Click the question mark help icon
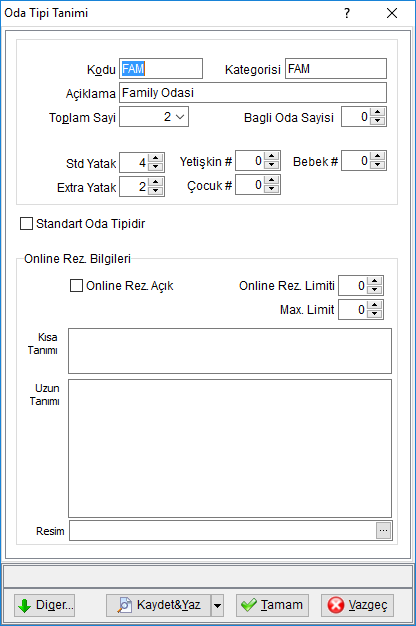The width and height of the screenshot is (416, 626). coord(347,13)
